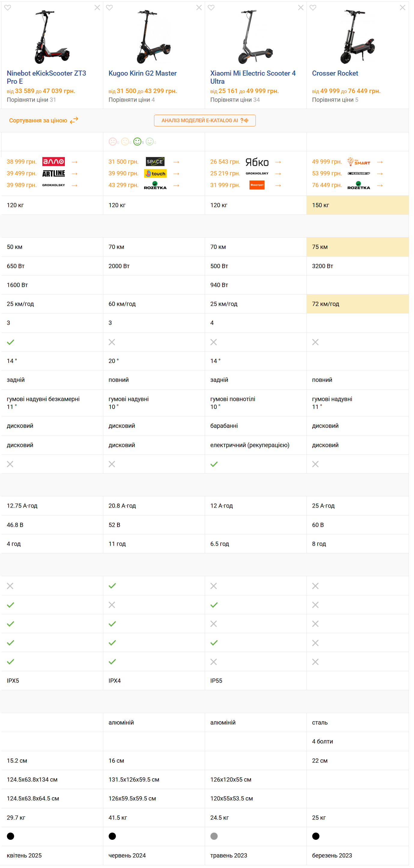Image resolution: width=414 pixels, height=868 pixels.
Task: Click the 41.5 кг weight value
Action: click(x=118, y=818)
